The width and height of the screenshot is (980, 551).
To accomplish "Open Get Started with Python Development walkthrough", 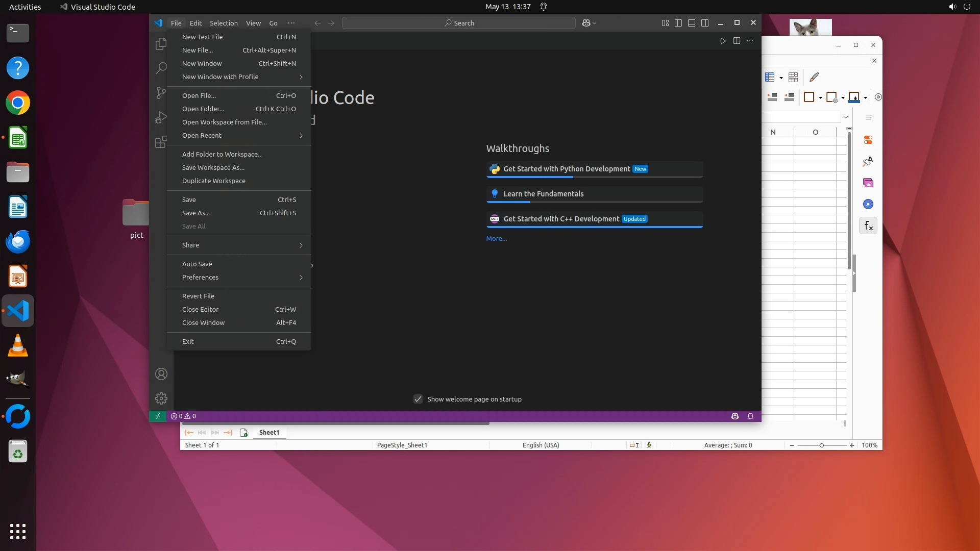I will coord(567,169).
